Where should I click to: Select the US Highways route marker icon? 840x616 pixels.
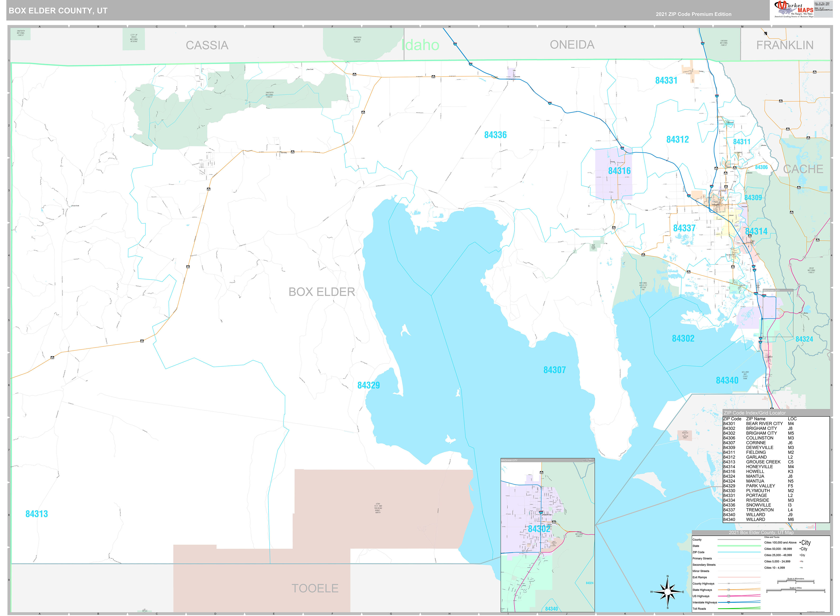coord(729,596)
